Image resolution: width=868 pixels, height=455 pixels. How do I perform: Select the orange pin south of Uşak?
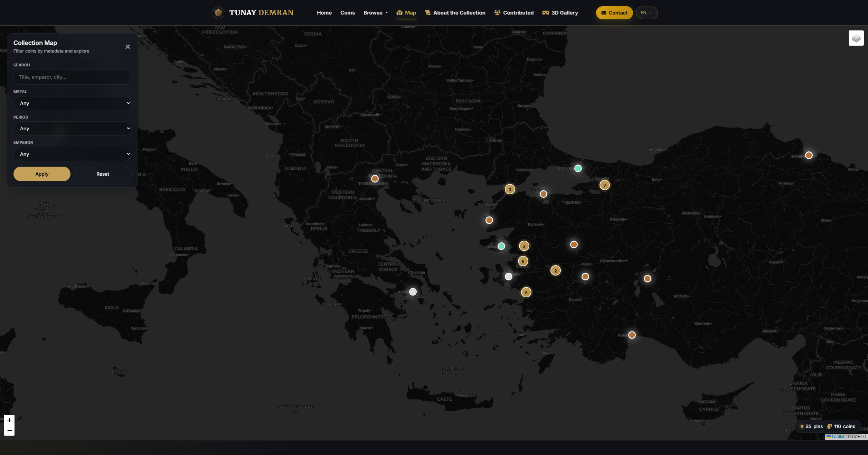[x=585, y=277]
